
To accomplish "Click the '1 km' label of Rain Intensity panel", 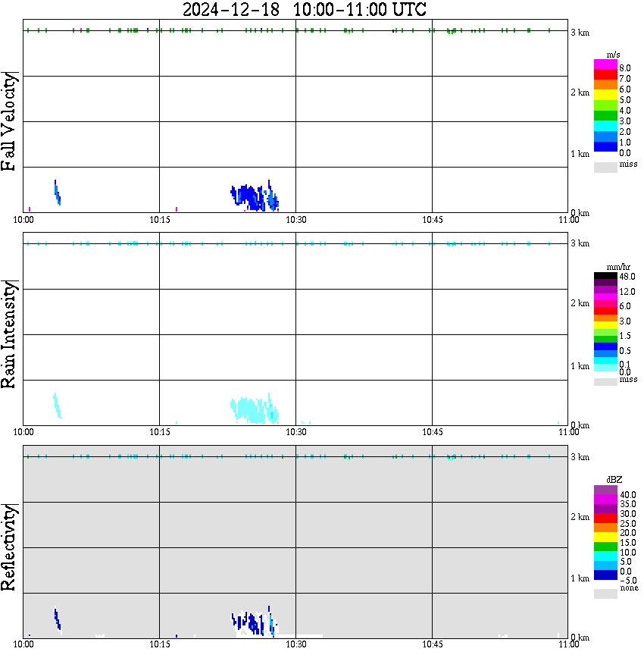I will (580, 366).
